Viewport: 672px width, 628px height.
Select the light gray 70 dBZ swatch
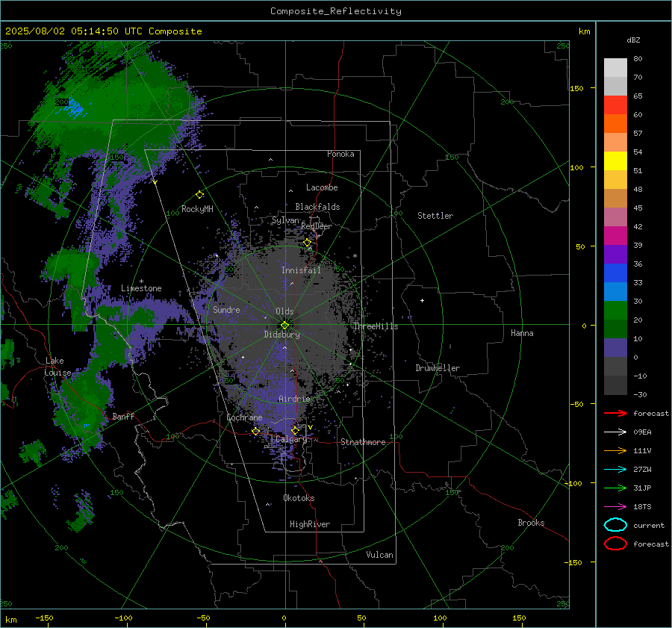(615, 68)
